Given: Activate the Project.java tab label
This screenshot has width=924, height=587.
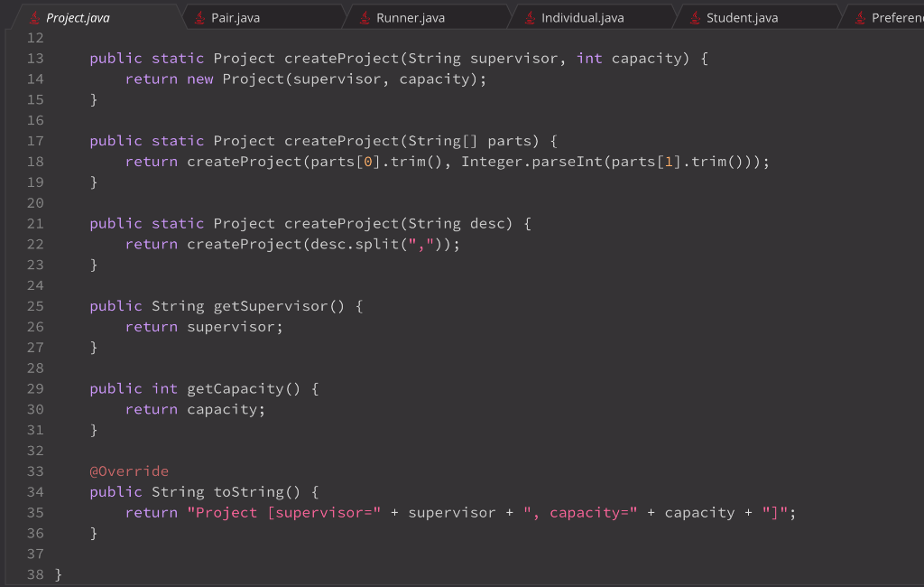Looking at the screenshot, I should pos(78,18).
